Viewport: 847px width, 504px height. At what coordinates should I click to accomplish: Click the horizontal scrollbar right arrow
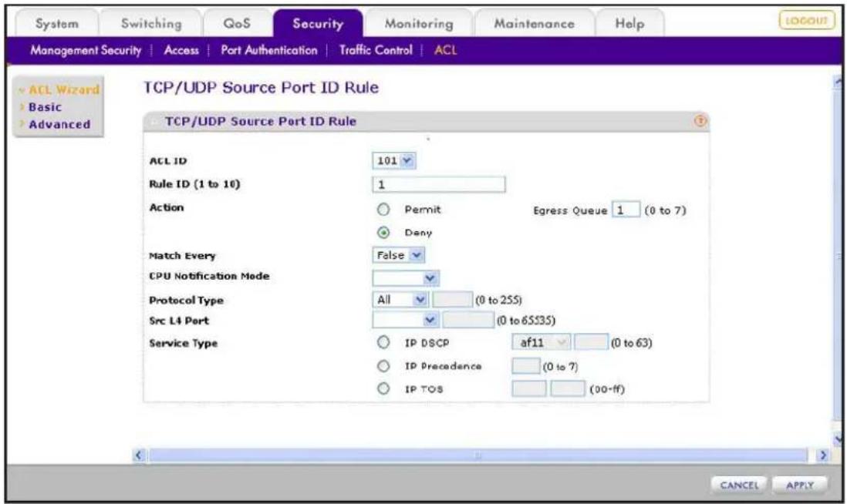pos(822,455)
